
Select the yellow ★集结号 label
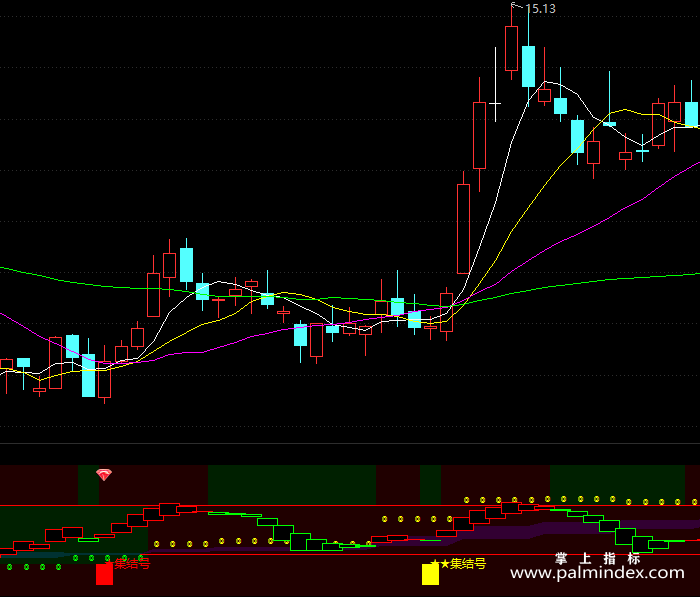[463, 564]
